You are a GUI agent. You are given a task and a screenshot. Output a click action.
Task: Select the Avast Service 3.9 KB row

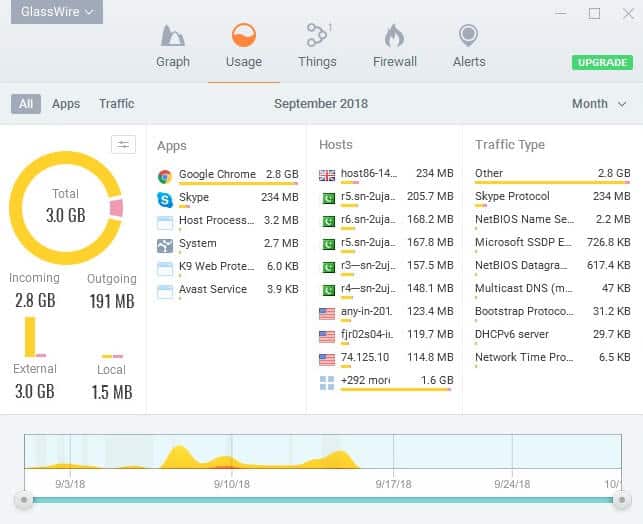228,291
